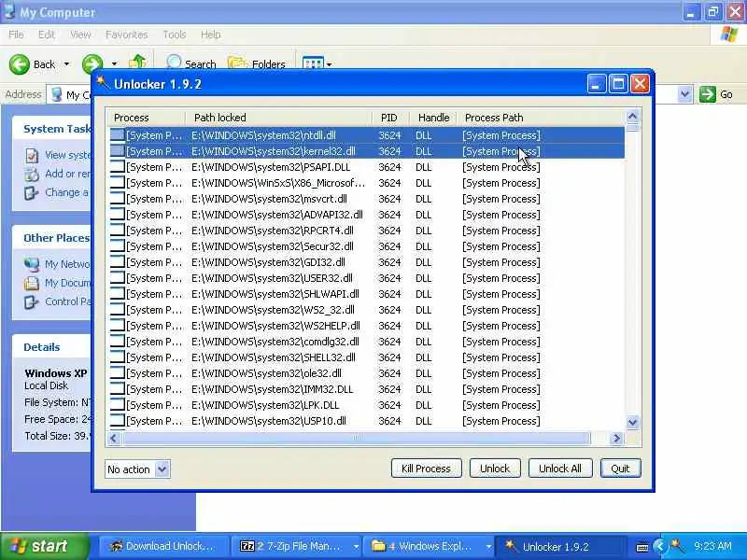
Task: Click the horizontal scroll left arrow
Action: (113, 438)
